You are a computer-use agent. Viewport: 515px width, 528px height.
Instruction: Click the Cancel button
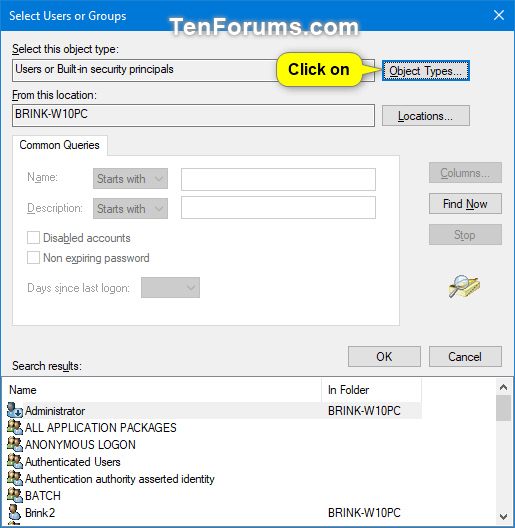click(x=465, y=357)
